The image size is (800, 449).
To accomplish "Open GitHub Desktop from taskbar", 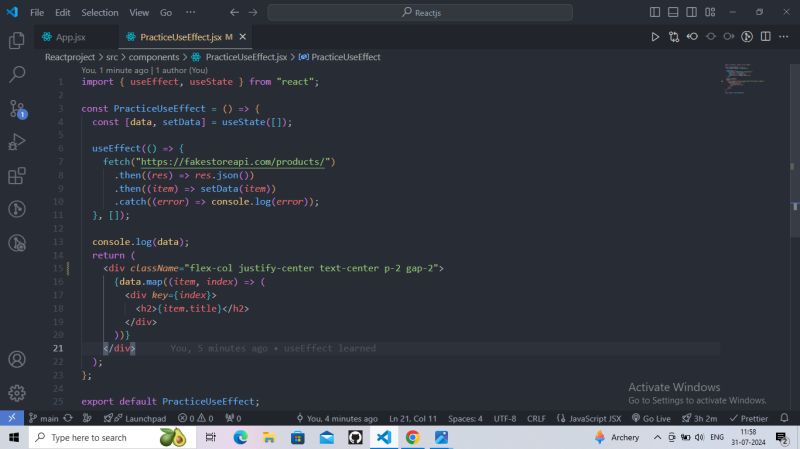I will point(355,437).
